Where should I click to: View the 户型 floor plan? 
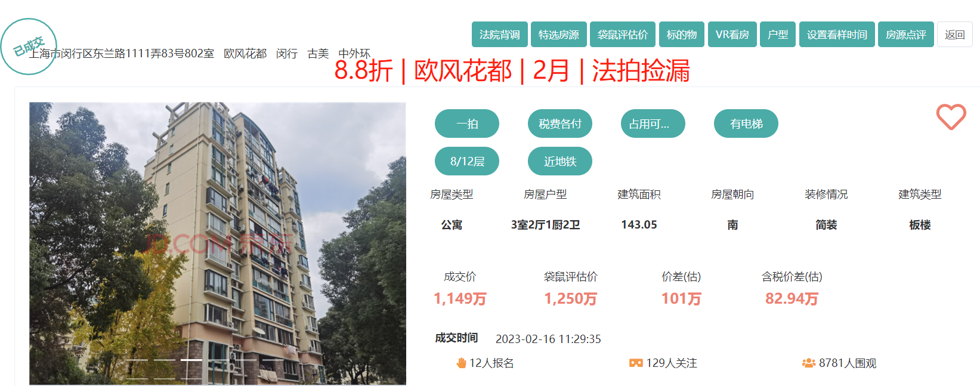pos(778,35)
